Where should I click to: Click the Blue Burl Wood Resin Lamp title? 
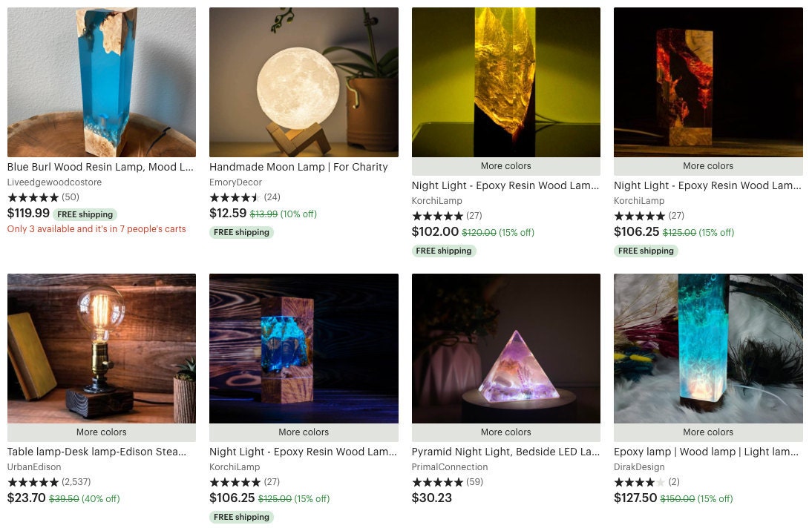click(x=100, y=167)
